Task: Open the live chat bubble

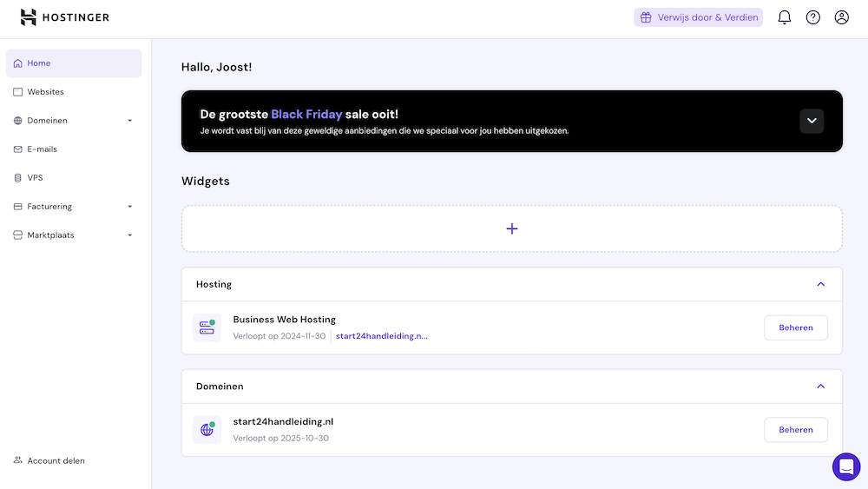Action: [x=845, y=466]
